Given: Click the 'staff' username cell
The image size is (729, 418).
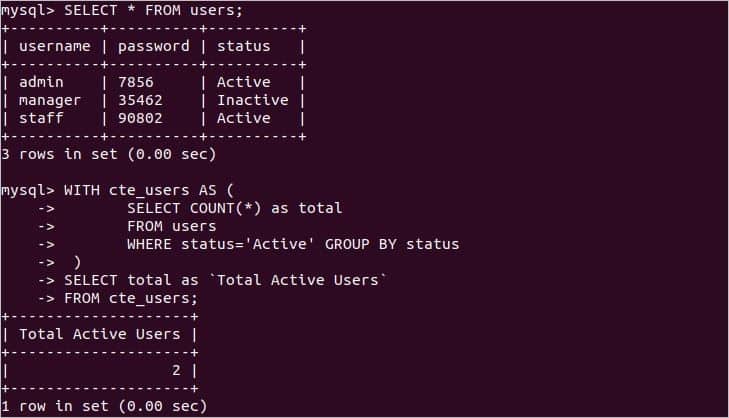Looking at the screenshot, I should click(42, 118).
